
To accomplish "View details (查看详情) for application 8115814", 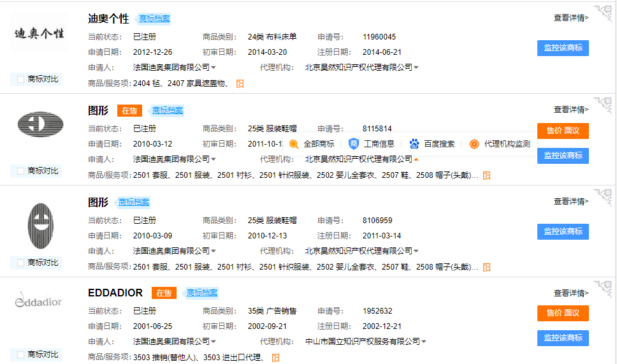I will 571,110.
